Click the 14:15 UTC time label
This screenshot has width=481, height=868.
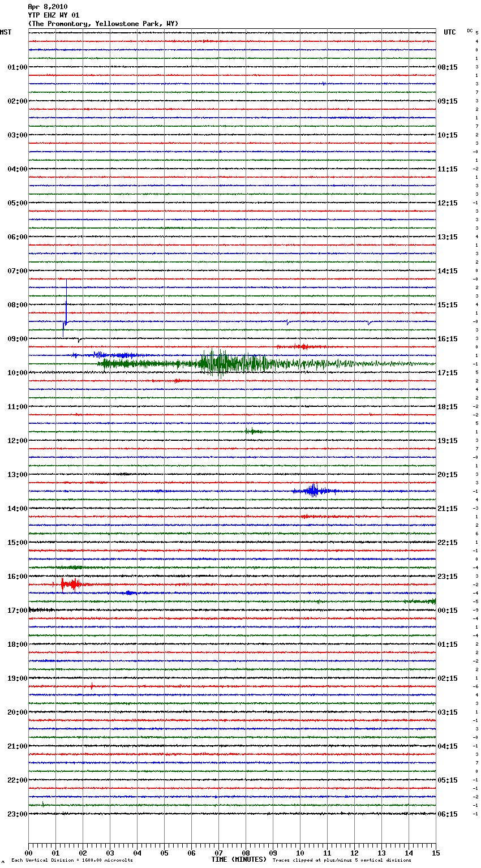448,271
